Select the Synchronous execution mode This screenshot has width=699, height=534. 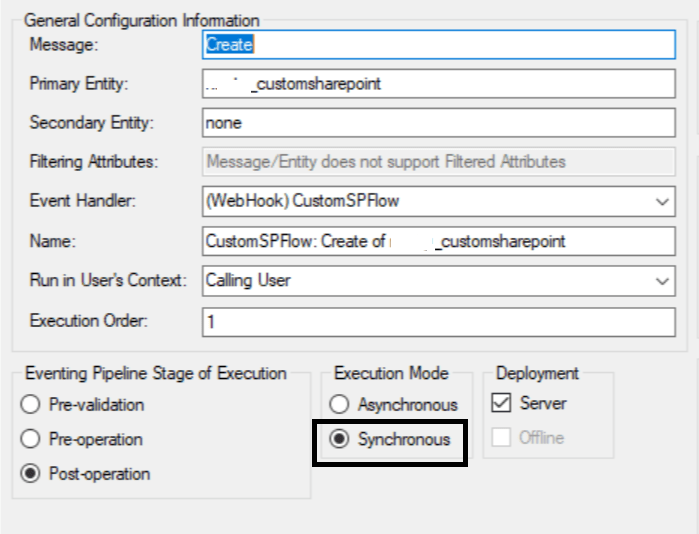point(340,440)
